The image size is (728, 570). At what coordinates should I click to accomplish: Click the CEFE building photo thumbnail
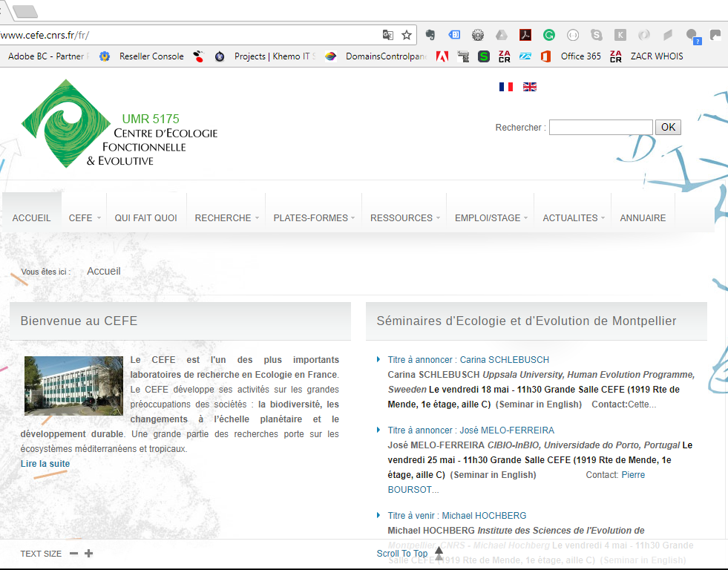pos(73,385)
